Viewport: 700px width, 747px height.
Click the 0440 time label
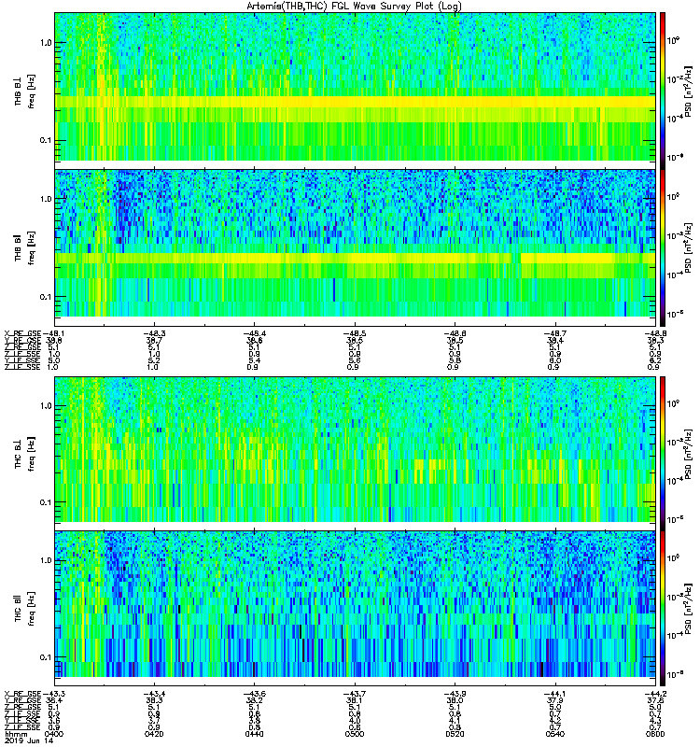point(254,734)
